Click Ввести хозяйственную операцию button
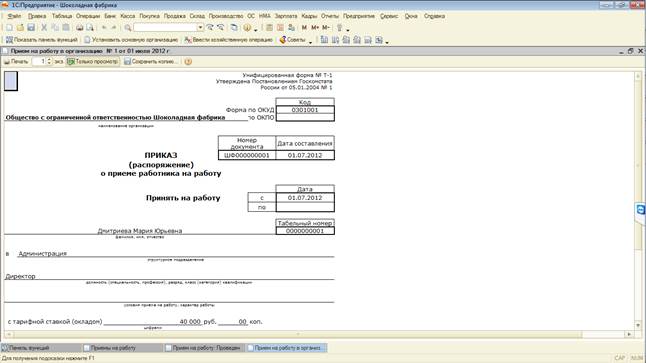The width and height of the screenshot is (646, 363). tap(229, 40)
